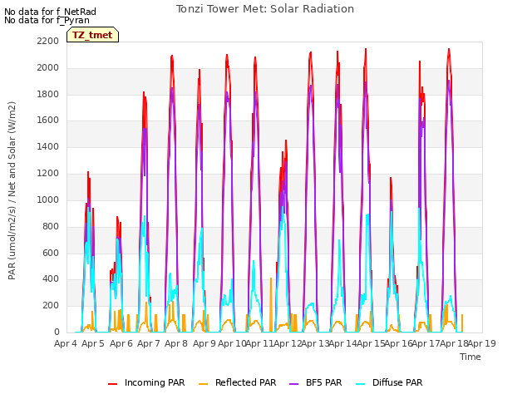Click the Apr 6 x-axis tick label
The height and width of the screenshot is (399, 532).
point(121,343)
